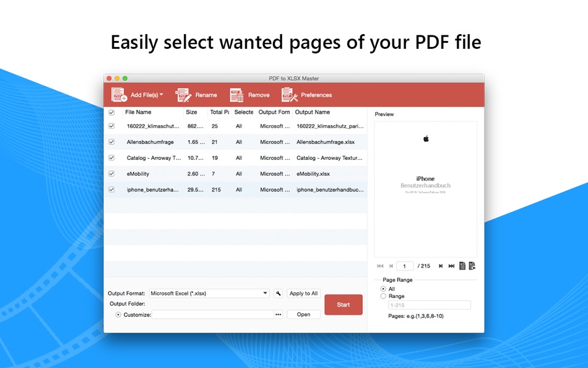Image resolution: width=588 pixels, height=368 pixels.
Task: Click the wrench button beside Output Format
Action: click(x=279, y=293)
